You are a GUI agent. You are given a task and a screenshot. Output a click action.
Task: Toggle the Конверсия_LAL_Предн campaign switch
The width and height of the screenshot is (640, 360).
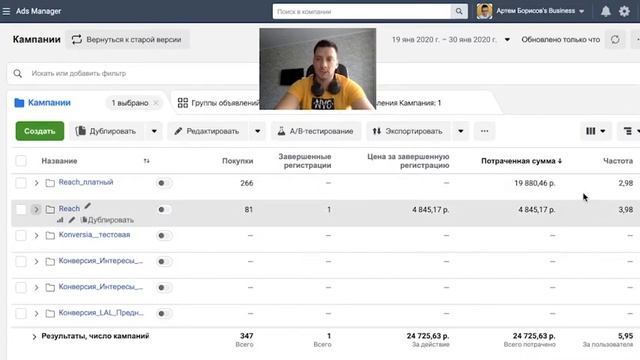pyautogui.click(x=164, y=313)
